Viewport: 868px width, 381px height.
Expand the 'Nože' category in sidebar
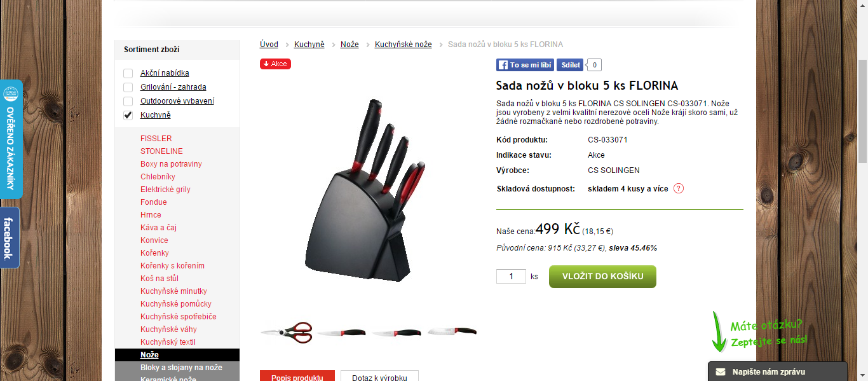[149, 355]
